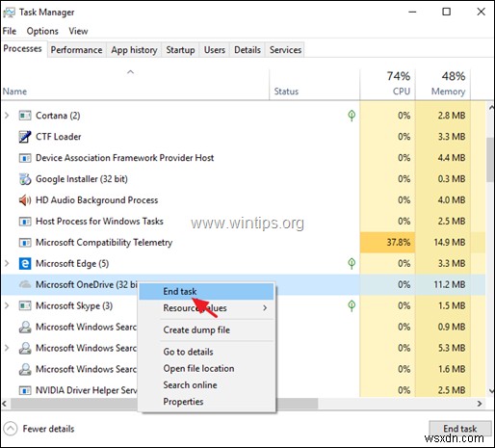Screen dimensions: 495x448
Task: Click the Microsoft OneDrive cloud icon
Action: coord(25,284)
